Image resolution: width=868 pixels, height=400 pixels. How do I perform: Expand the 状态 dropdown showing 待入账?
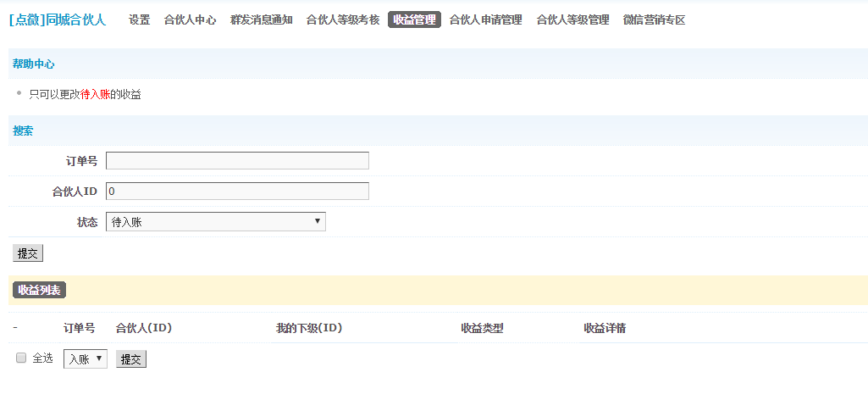tap(215, 221)
